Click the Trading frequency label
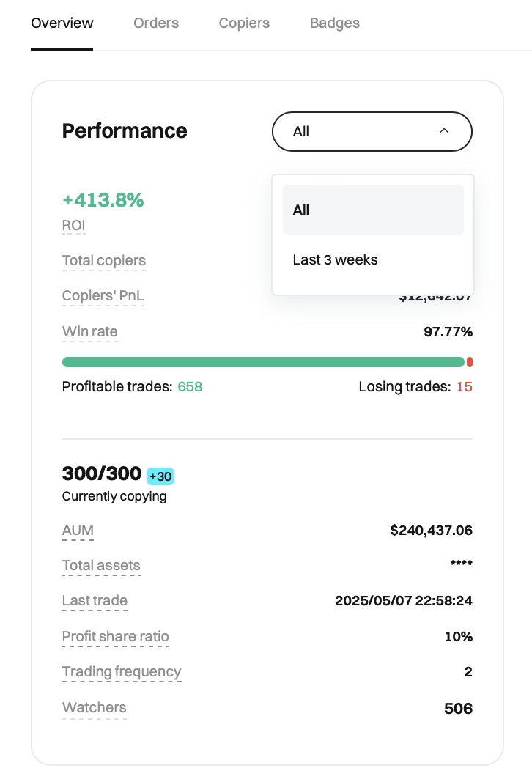Viewport: 532px width, 782px height. pyautogui.click(x=122, y=672)
